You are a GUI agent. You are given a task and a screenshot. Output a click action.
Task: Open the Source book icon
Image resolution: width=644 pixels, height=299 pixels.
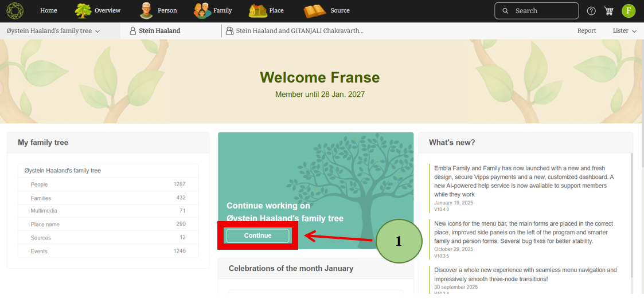click(315, 10)
